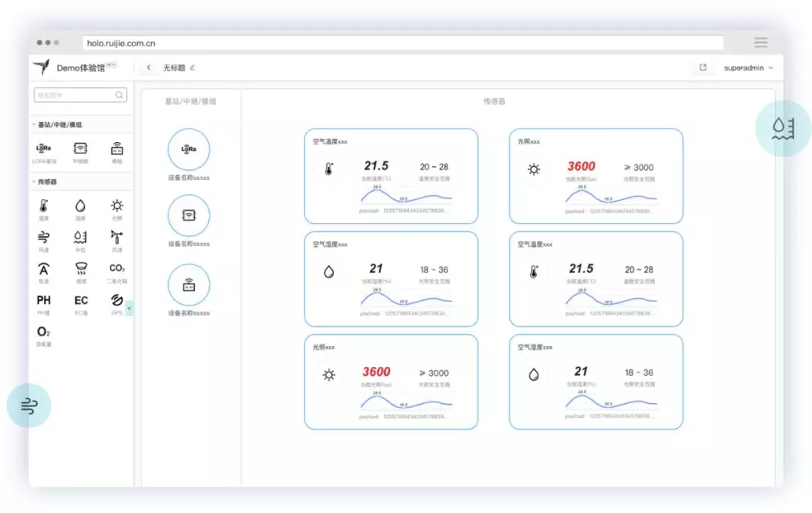Click the water level sensor icon in sidebar
The height and width of the screenshot is (513, 812).
pyautogui.click(x=80, y=238)
